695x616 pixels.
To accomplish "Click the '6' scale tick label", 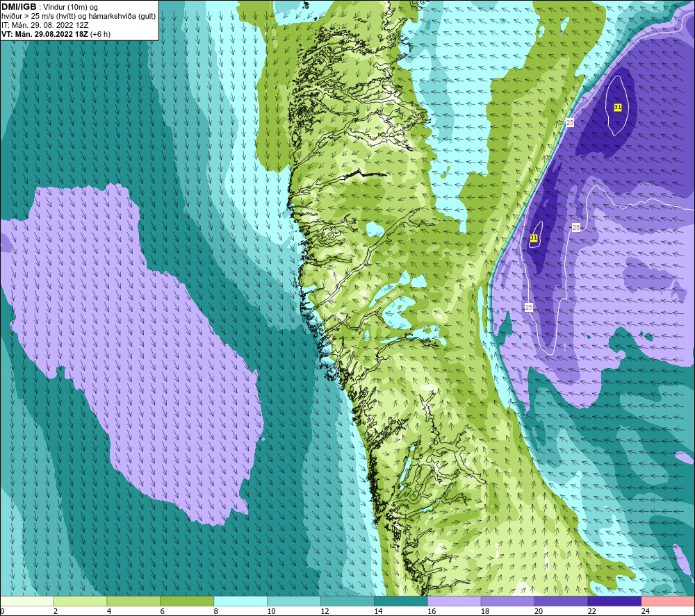I will 162,611.
